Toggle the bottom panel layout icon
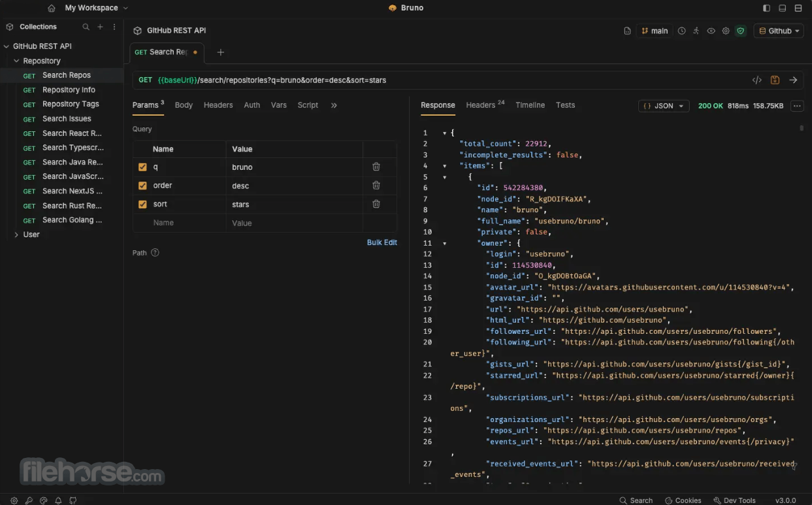 [x=783, y=8]
